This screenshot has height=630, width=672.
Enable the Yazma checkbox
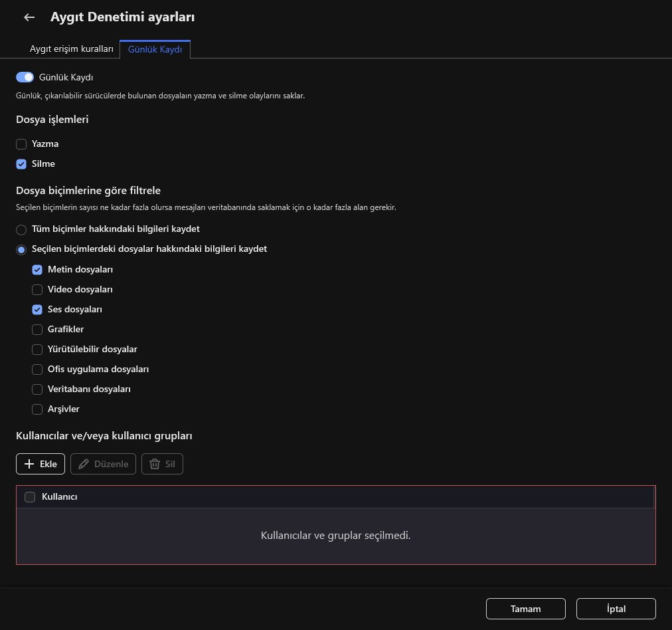[21, 144]
